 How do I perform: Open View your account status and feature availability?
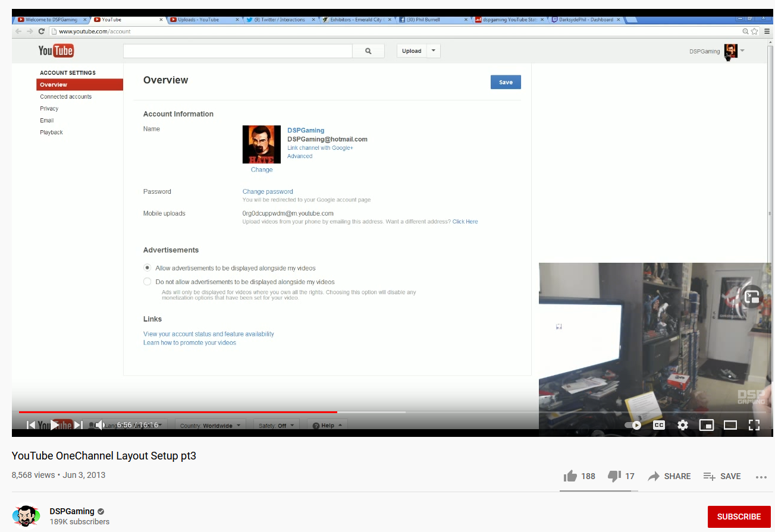(209, 334)
